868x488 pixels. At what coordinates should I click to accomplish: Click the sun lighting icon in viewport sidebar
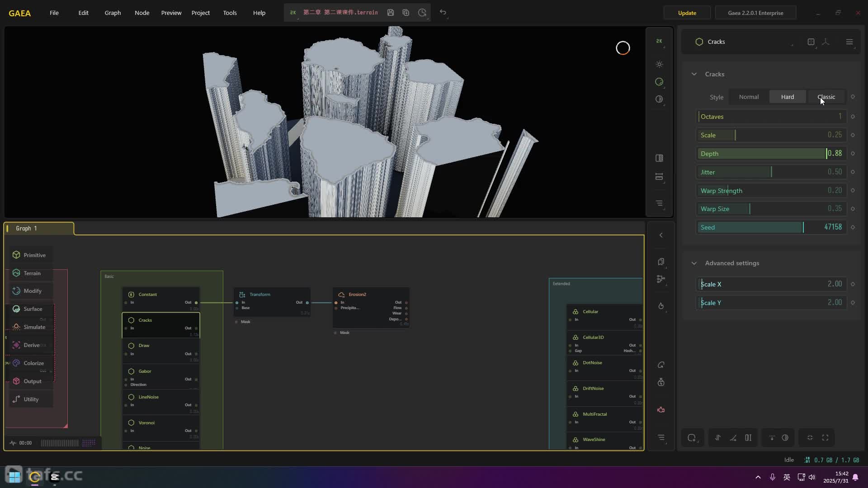coord(659,64)
